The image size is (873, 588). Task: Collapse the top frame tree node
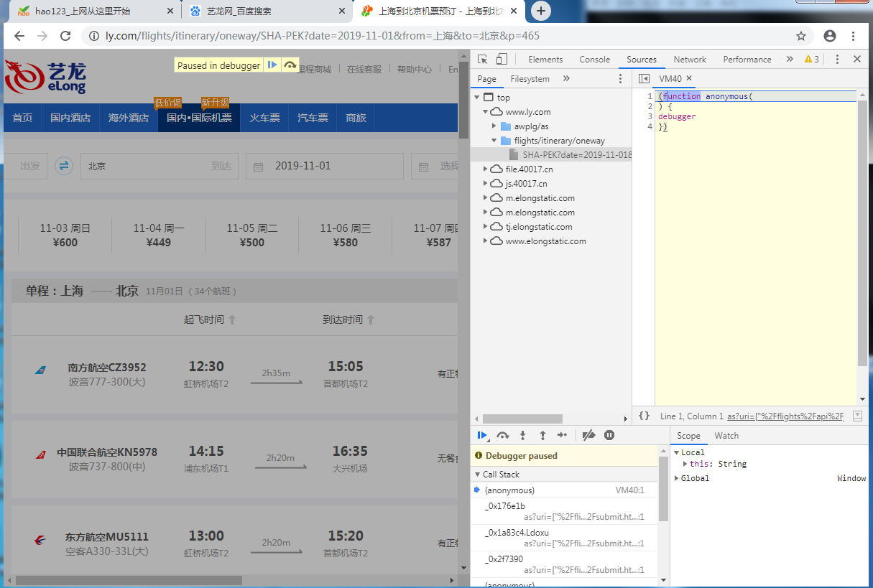pos(476,98)
